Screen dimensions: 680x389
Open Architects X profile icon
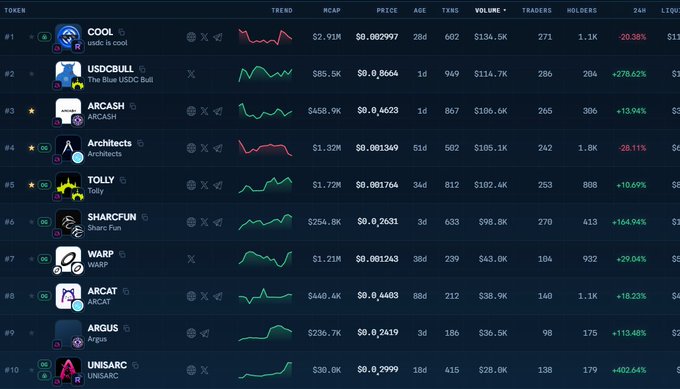coord(204,148)
